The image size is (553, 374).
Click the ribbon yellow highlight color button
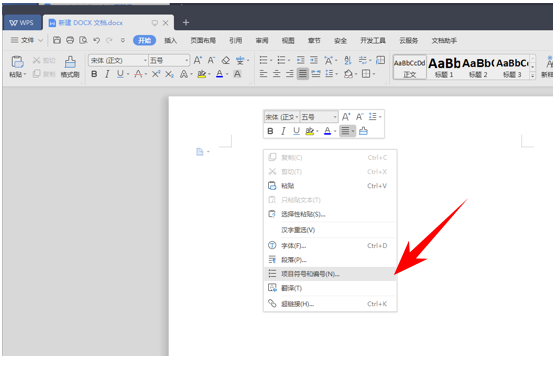coord(201,74)
